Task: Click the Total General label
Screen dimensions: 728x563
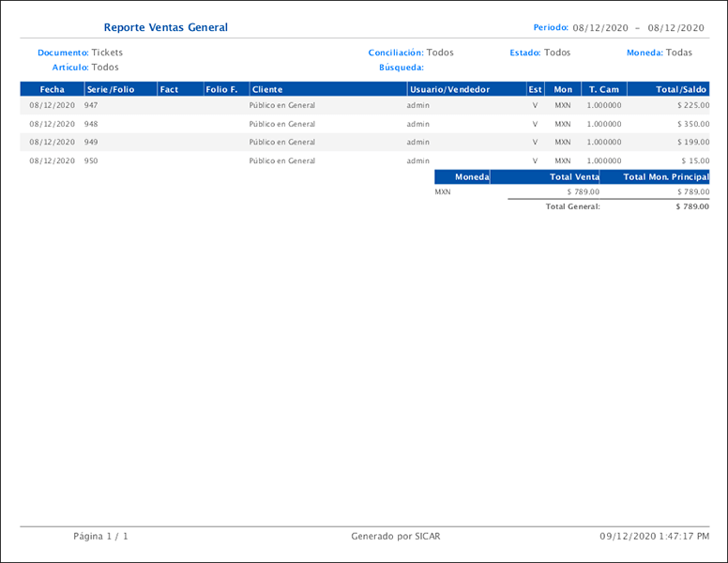Action: point(572,206)
